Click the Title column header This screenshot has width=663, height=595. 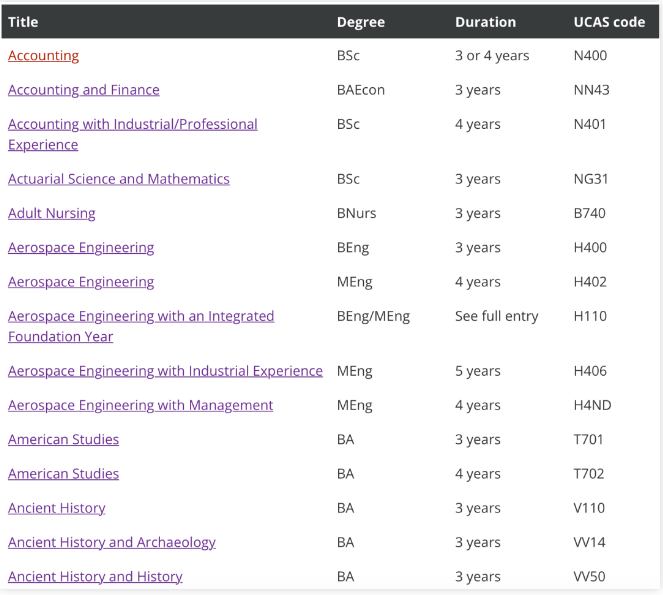23,22
